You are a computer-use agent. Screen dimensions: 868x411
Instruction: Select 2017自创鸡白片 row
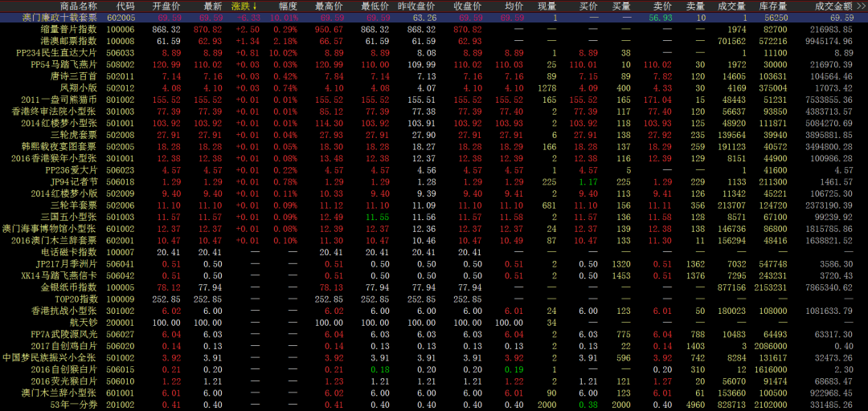pyautogui.click(x=434, y=346)
